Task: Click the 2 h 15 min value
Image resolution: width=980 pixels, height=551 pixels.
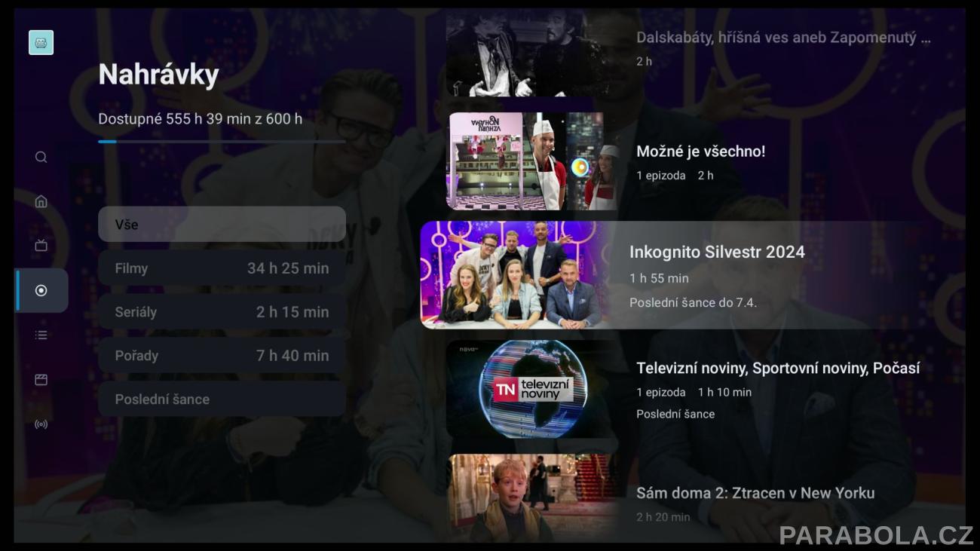Action: tap(292, 311)
